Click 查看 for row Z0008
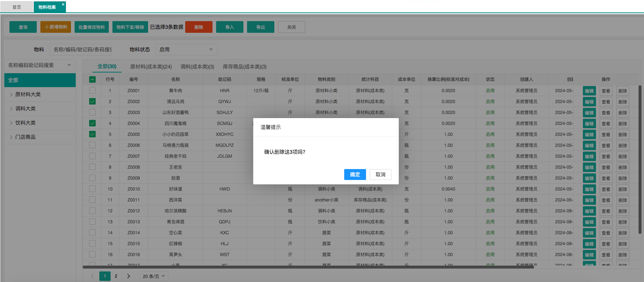Viewport: 644px width, 282px height. (x=606, y=167)
